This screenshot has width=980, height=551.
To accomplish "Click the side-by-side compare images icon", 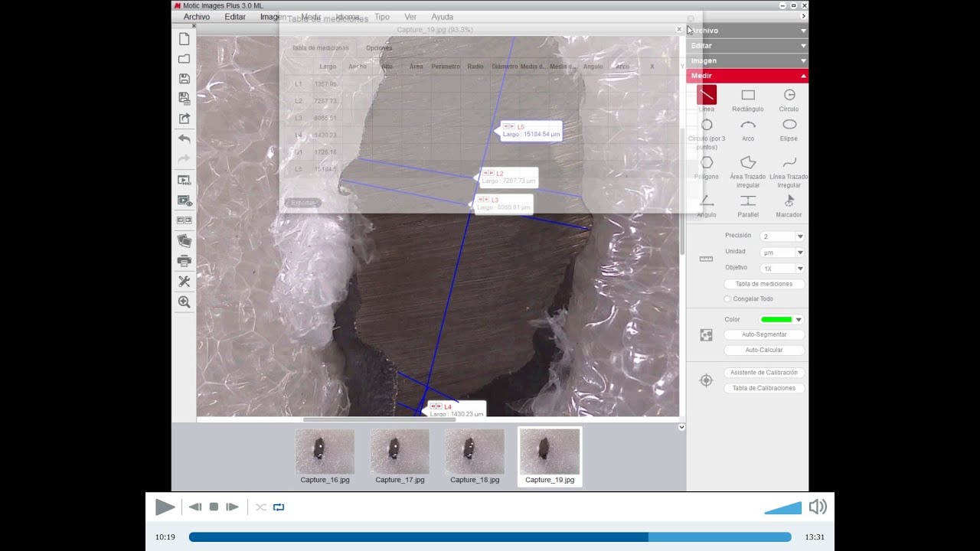I will coord(184,220).
